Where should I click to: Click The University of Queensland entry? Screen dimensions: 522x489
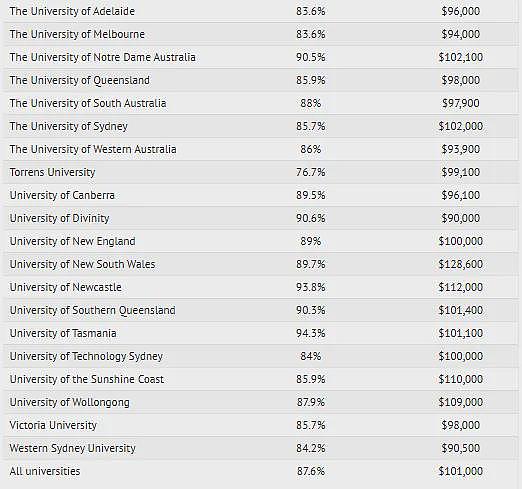(x=79, y=80)
